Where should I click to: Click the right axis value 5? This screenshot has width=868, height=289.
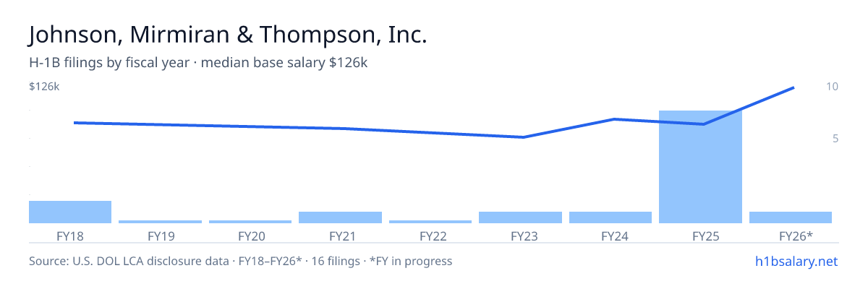point(835,138)
